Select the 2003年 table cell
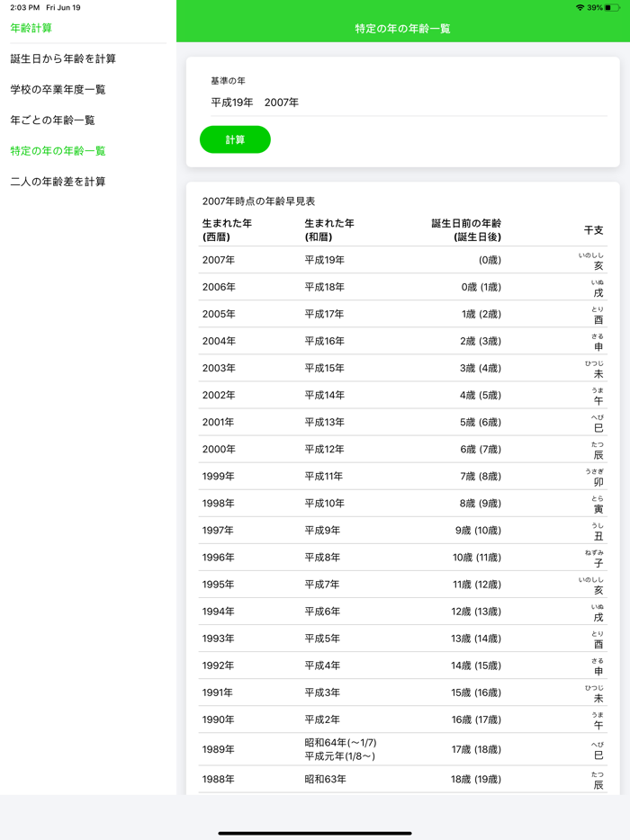This screenshot has width=630, height=840. coord(219,368)
